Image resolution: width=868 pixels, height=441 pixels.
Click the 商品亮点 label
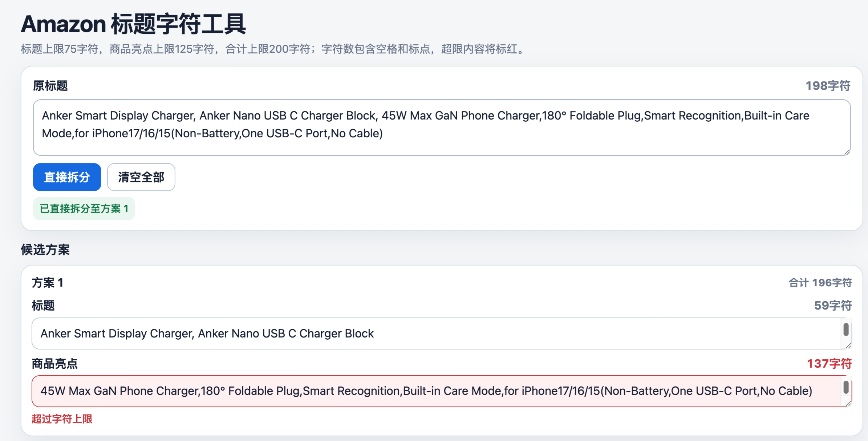(x=55, y=364)
